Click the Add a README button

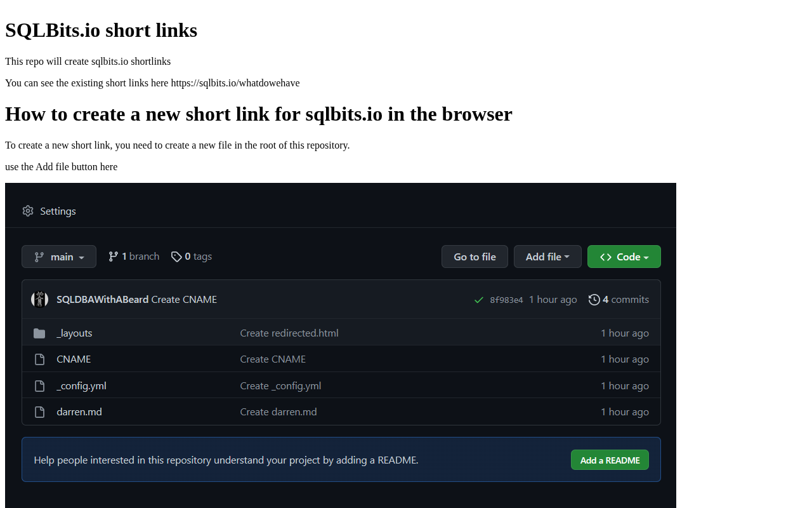click(x=610, y=460)
